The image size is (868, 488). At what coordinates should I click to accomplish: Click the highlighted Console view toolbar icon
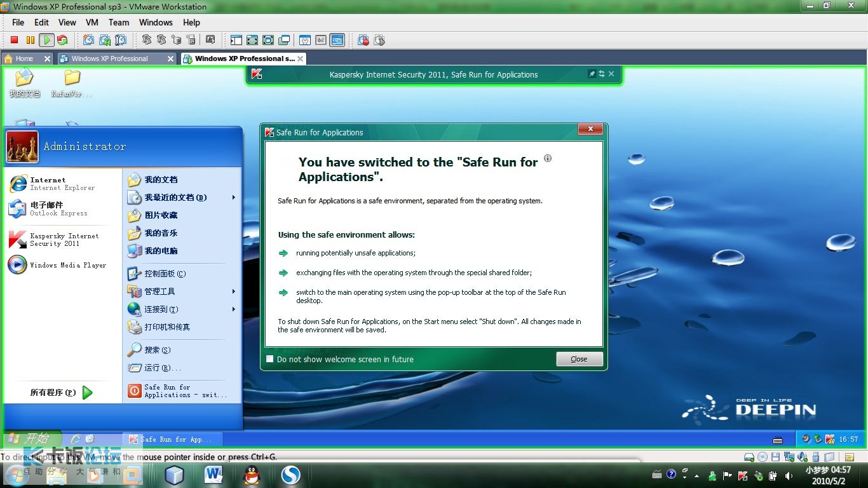[337, 40]
